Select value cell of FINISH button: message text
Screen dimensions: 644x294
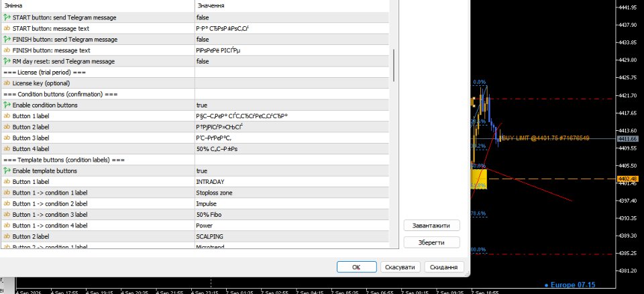click(292, 50)
